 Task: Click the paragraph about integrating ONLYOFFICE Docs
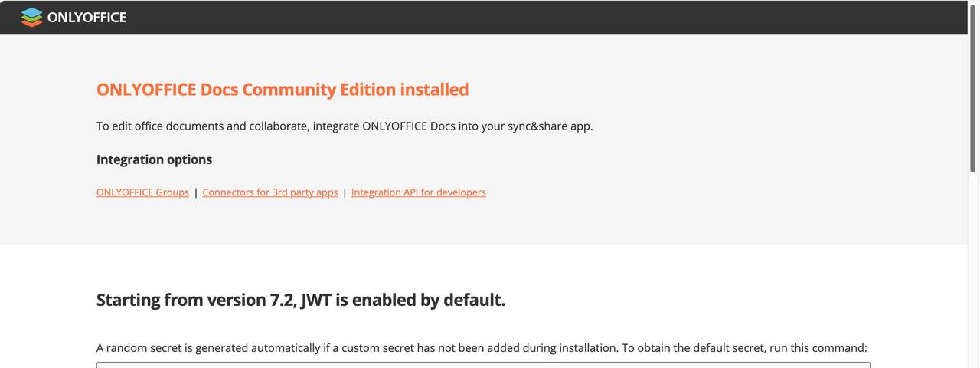[x=345, y=126]
